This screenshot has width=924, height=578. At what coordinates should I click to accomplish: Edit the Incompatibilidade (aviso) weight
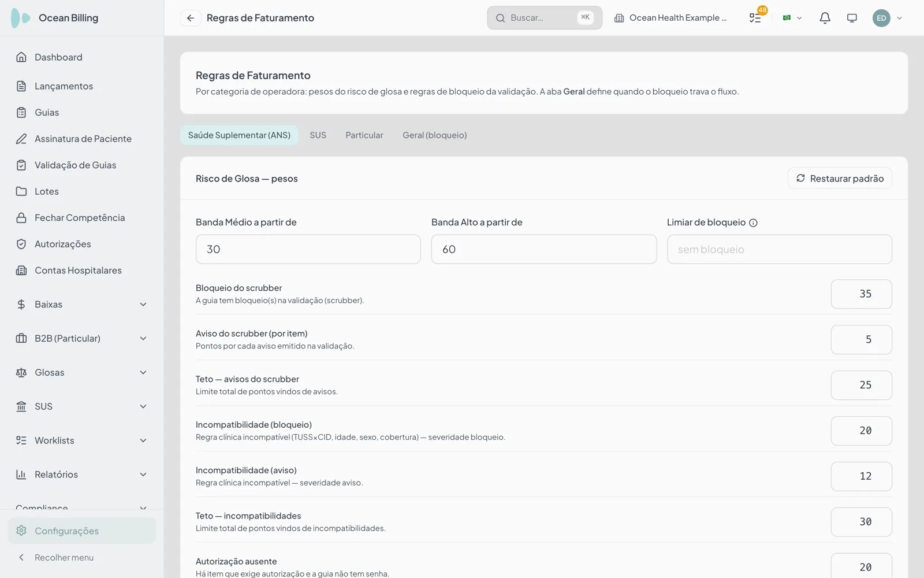pyautogui.click(x=862, y=477)
